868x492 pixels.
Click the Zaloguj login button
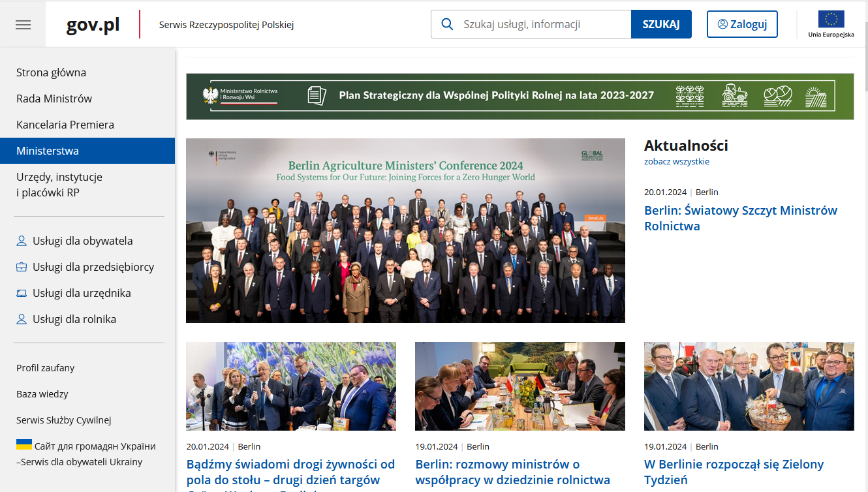click(741, 24)
